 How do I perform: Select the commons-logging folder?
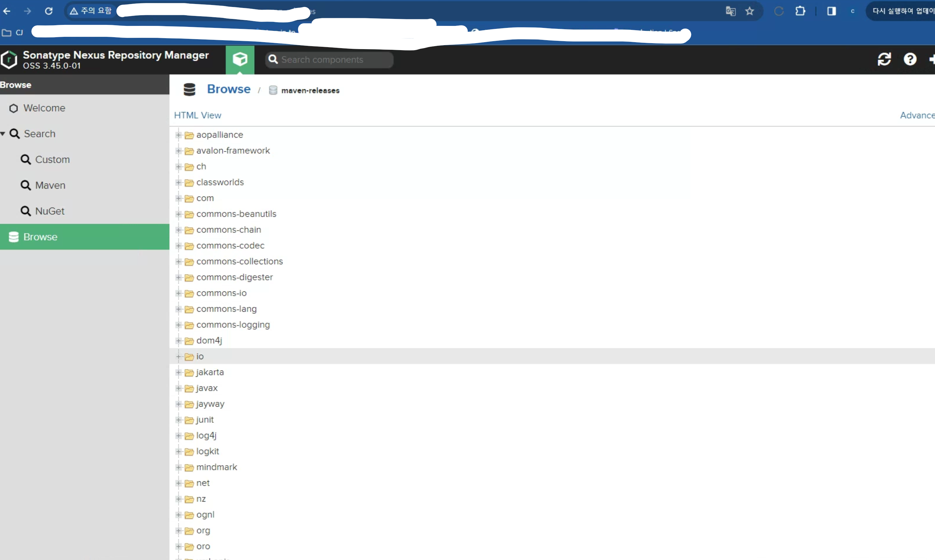[233, 325]
